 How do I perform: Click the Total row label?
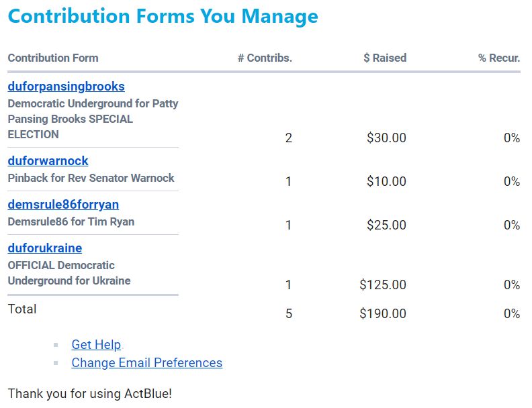[22, 309]
